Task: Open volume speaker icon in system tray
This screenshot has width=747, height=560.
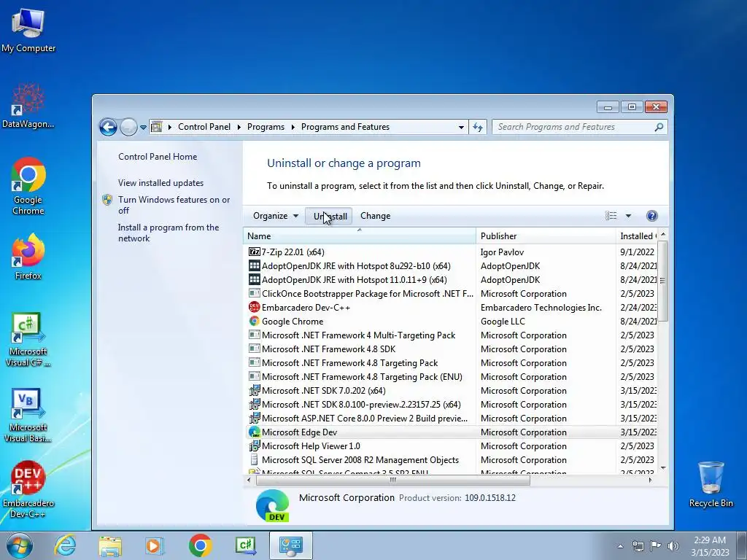Action: pos(673,546)
